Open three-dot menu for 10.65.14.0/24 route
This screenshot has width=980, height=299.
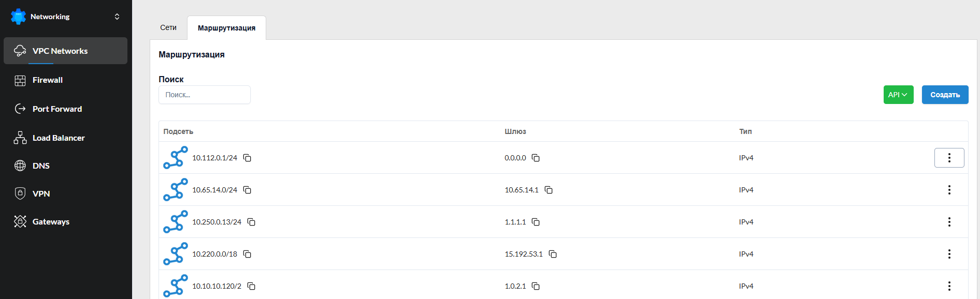pyautogui.click(x=949, y=190)
